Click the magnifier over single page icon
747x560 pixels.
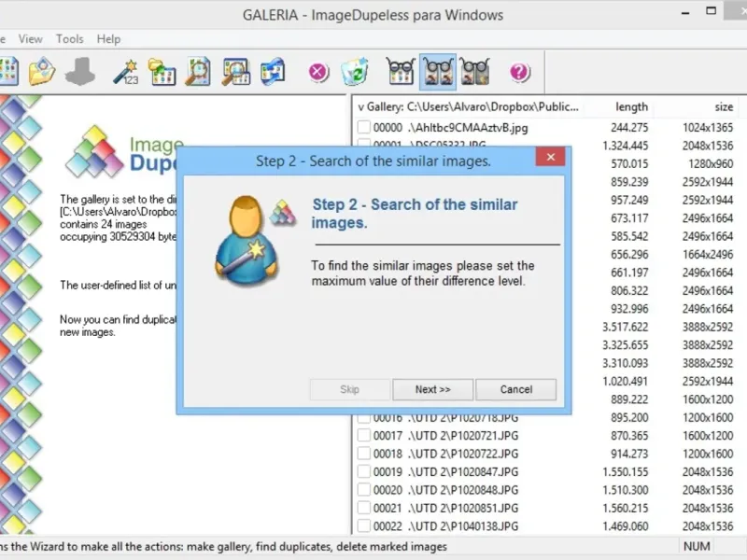tap(198, 72)
